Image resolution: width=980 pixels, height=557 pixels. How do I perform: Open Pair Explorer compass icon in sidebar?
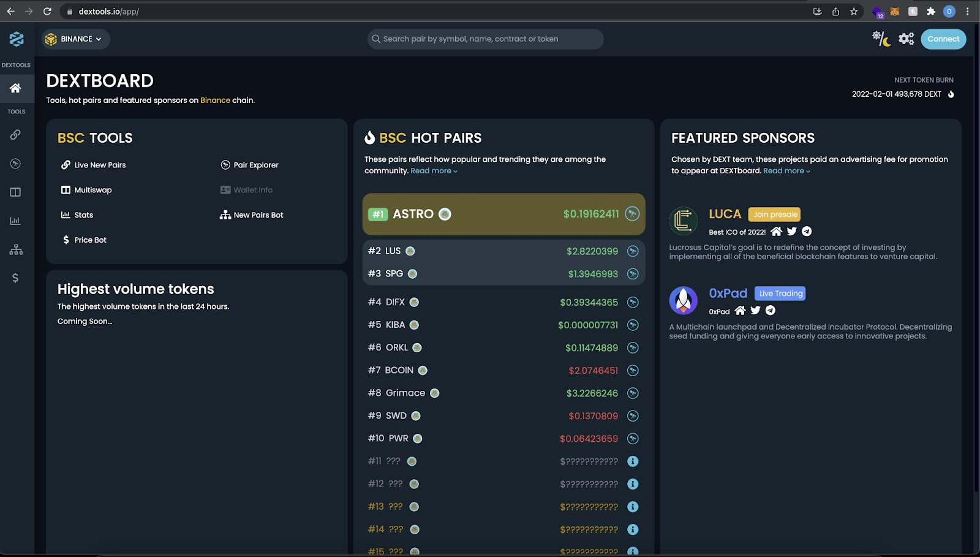[15, 164]
